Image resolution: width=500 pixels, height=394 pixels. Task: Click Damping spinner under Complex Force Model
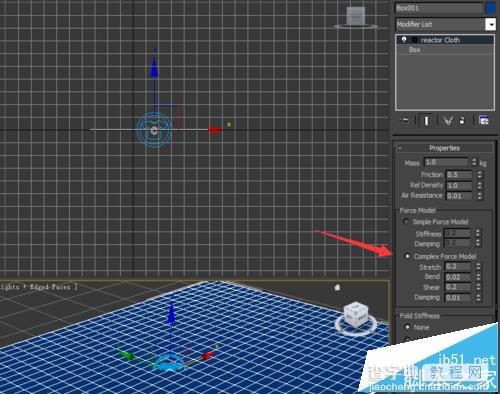click(x=478, y=297)
